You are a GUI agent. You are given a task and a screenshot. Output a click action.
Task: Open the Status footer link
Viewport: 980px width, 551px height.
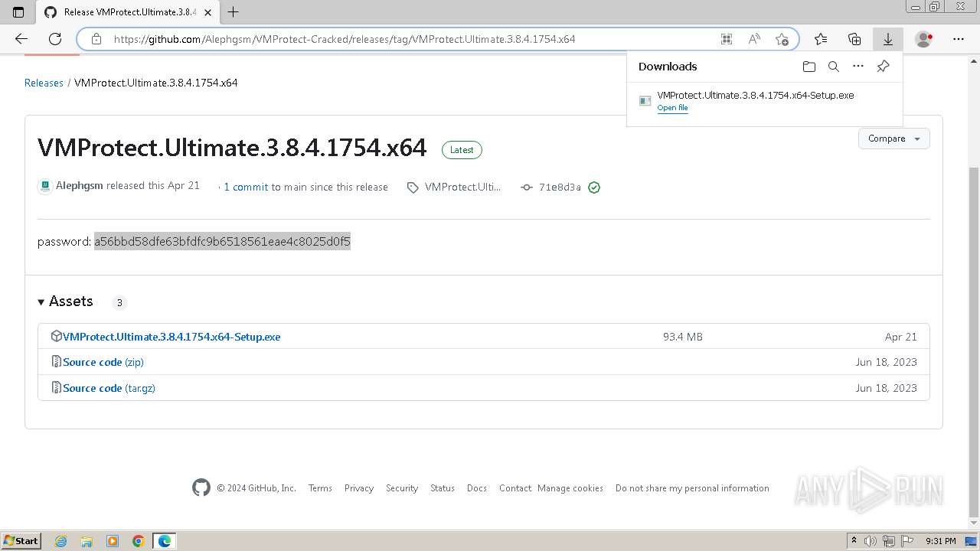tap(443, 488)
